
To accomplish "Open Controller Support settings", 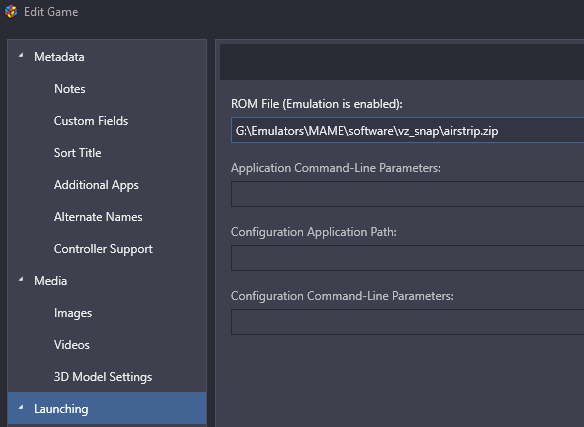I will pos(103,249).
